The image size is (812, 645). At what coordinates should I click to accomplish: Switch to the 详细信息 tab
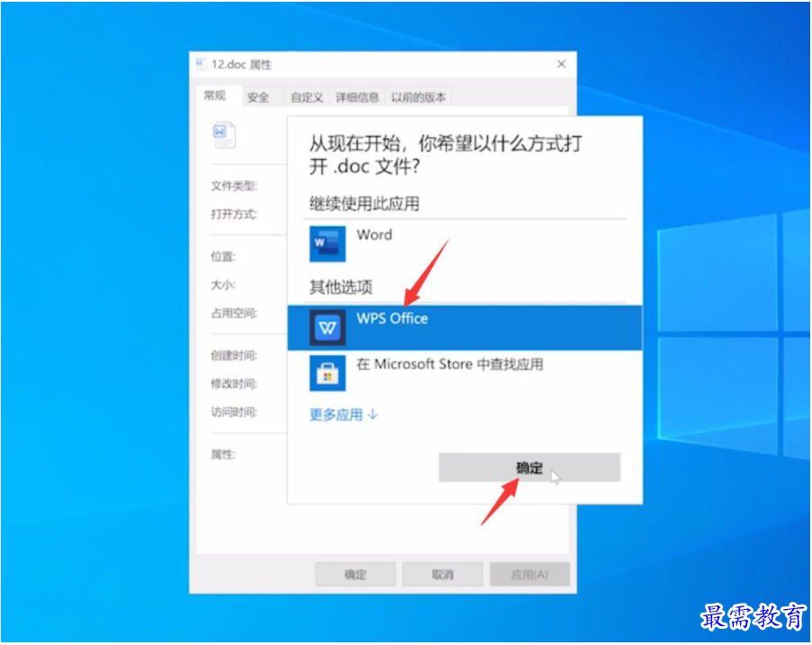pyautogui.click(x=357, y=97)
